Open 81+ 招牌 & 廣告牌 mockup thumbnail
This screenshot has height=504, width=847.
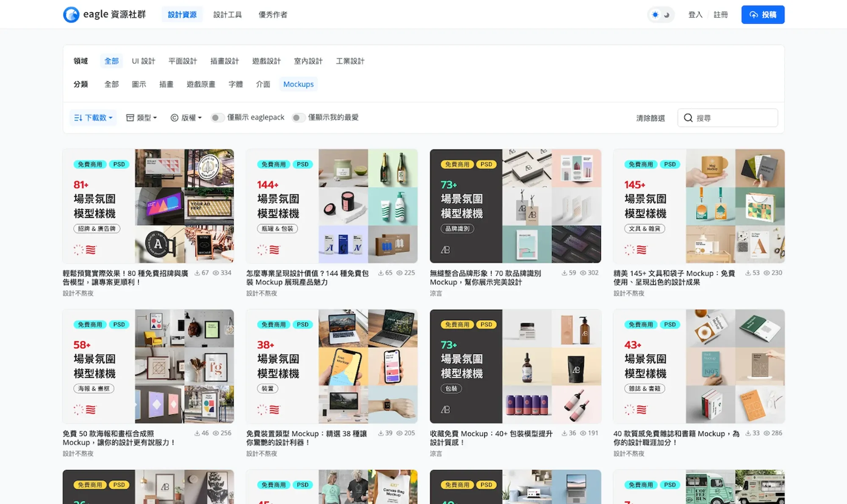point(148,206)
